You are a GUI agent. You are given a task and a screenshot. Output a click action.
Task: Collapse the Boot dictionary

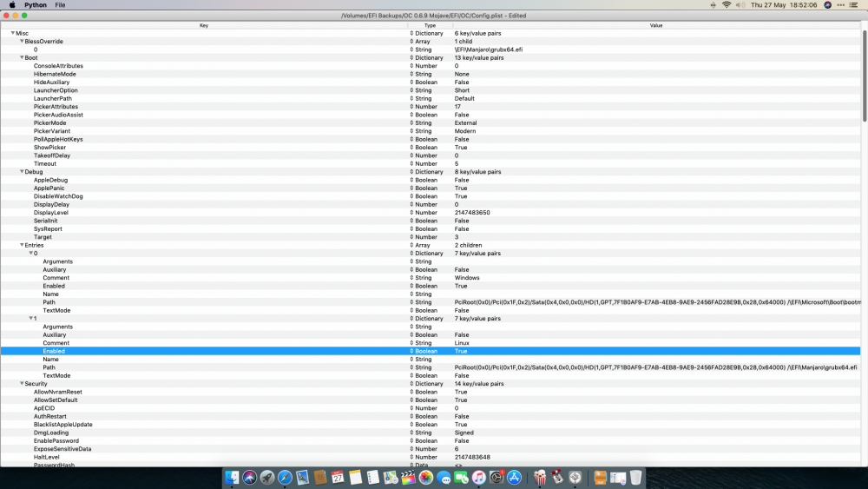tap(22, 57)
